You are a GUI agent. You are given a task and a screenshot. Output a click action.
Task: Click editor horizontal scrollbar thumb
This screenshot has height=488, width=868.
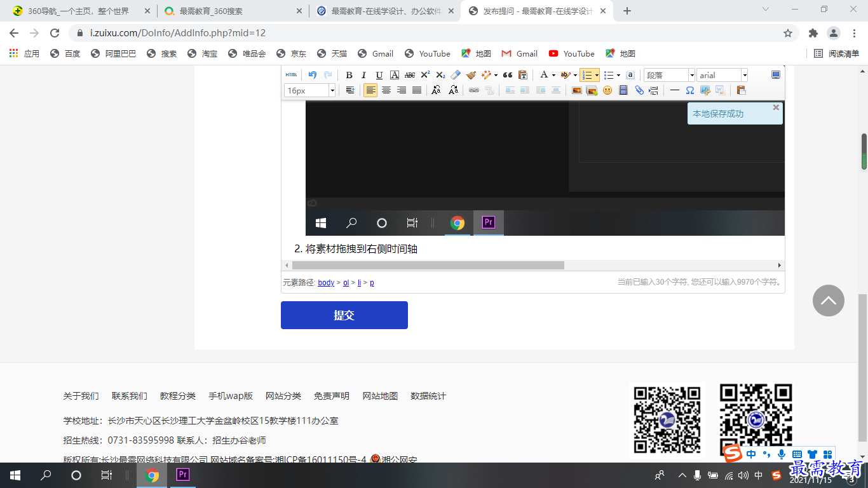[428, 265]
